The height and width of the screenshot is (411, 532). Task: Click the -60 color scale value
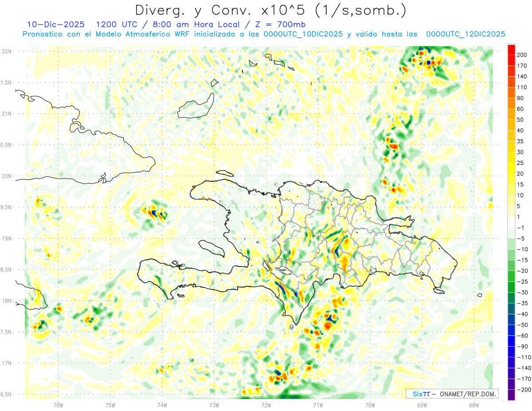tap(524, 336)
